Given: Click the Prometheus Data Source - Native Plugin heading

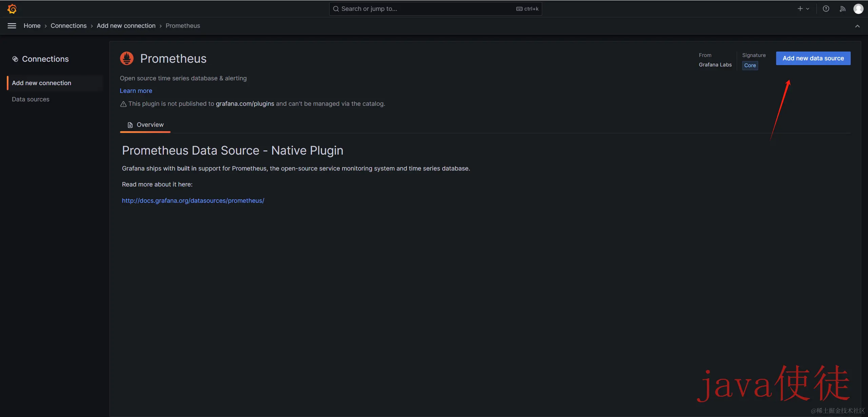Looking at the screenshot, I should pos(233,151).
